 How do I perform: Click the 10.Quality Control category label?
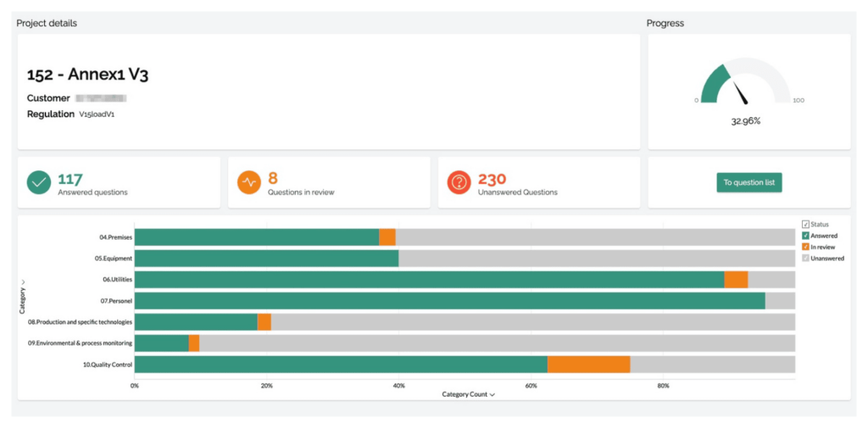tap(108, 364)
